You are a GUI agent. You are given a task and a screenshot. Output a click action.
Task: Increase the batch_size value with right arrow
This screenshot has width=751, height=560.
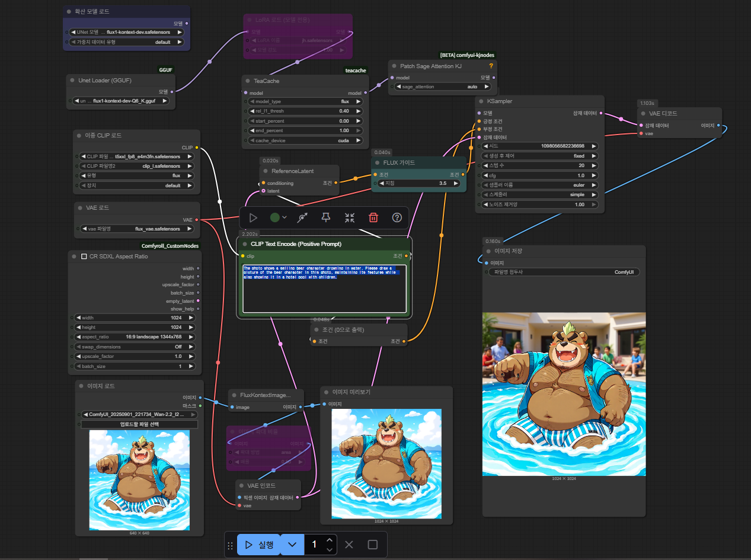[x=191, y=366]
